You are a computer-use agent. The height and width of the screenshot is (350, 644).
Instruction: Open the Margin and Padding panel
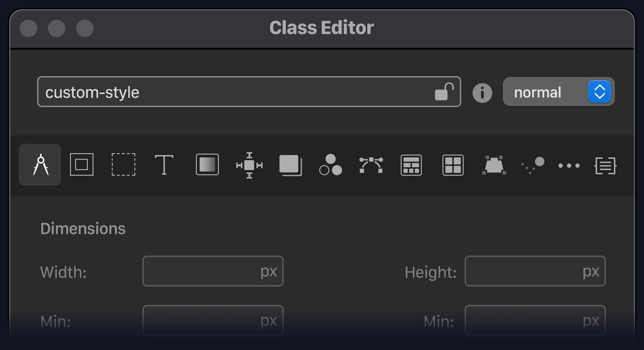pyautogui.click(x=123, y=165)
